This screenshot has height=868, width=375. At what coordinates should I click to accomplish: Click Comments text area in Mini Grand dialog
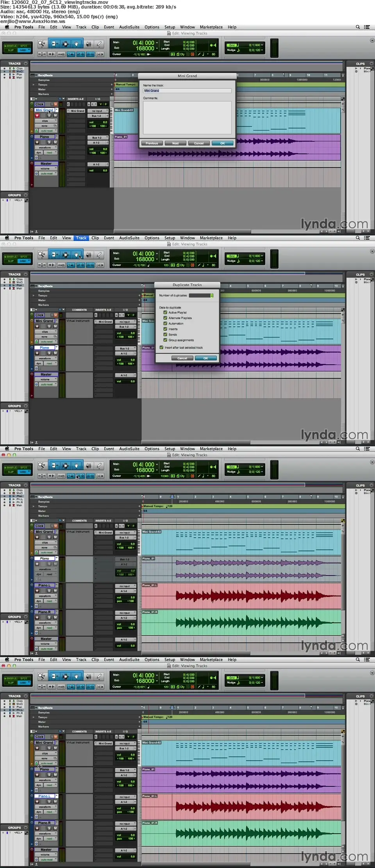pyautogui.click(x=187, y=118)
